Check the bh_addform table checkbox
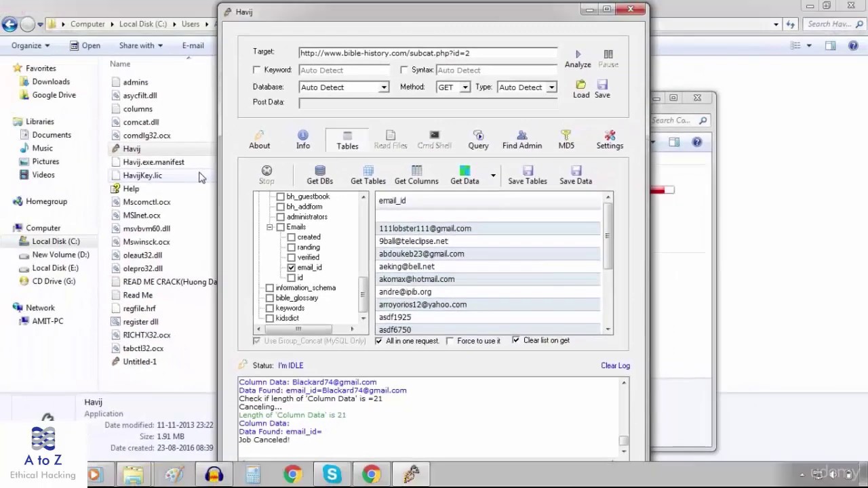The width and height of the screenshot is (868, 488). pyautogui.click(x=281, y=207)
